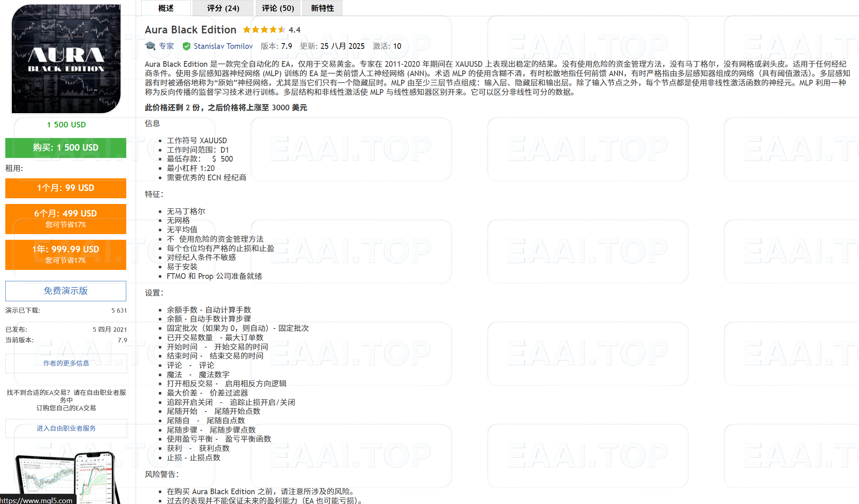
Task: Click the green 购买 1 500 USD button
Action: (x=66, y=147)
